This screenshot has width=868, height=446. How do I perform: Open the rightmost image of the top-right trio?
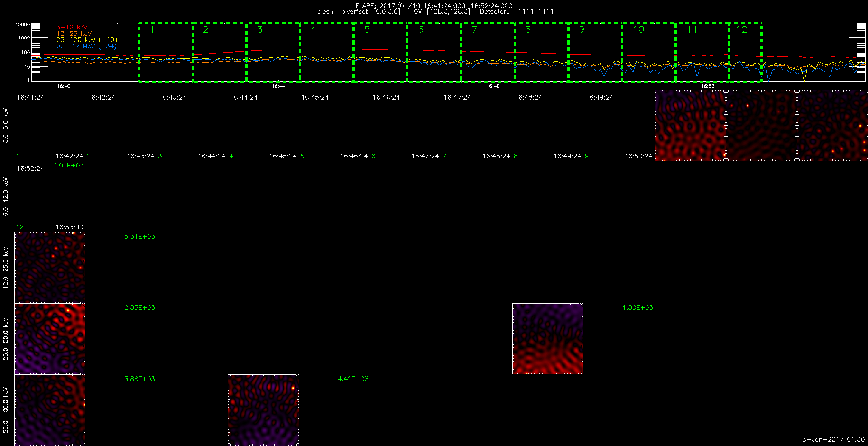pyautogui.click(x=832, y=125)
